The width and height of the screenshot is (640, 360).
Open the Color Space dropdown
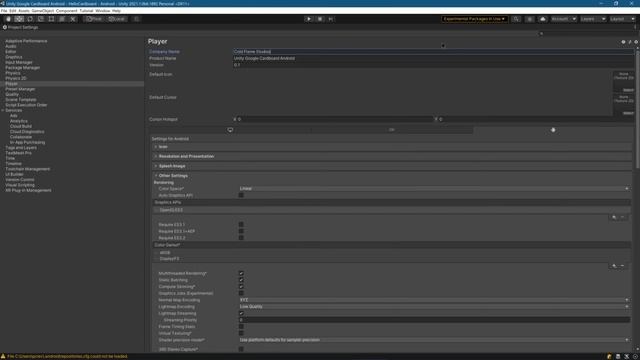pos(434,189)
